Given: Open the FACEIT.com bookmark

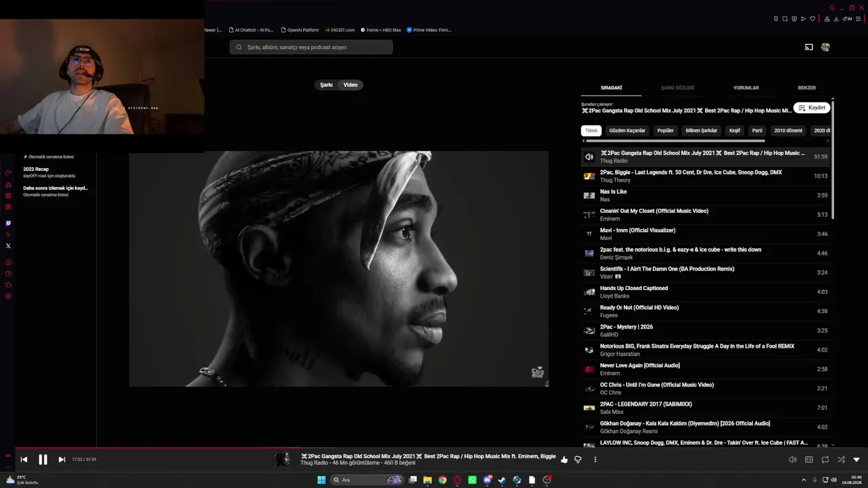Looking at the screenshot, I should pyautogui.click(x=340, y=30).
